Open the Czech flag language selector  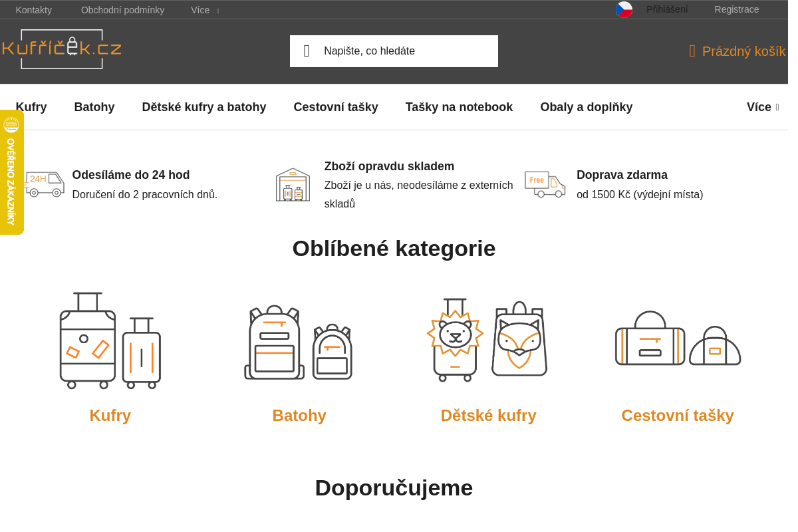click(x=624, y=9)
